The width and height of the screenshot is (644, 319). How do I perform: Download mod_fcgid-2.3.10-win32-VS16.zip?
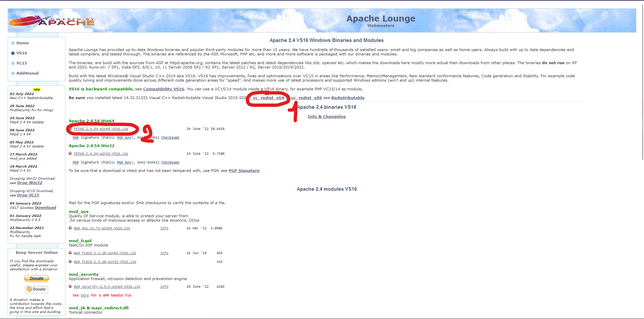pyautogui.click(x=105, y=262)
